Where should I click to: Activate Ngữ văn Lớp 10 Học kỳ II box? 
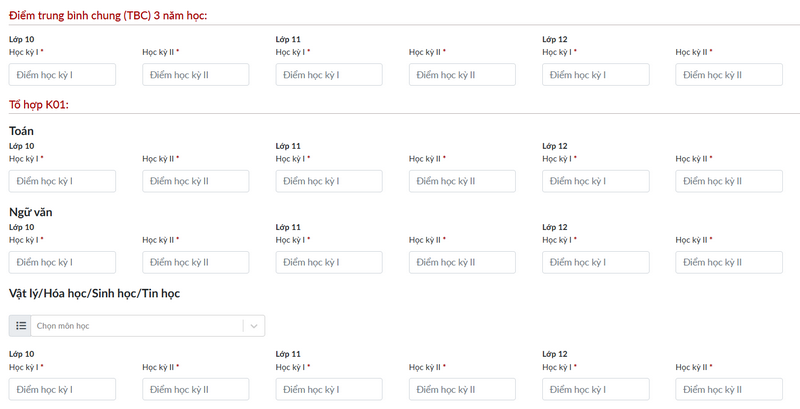(x=196, y=262)
